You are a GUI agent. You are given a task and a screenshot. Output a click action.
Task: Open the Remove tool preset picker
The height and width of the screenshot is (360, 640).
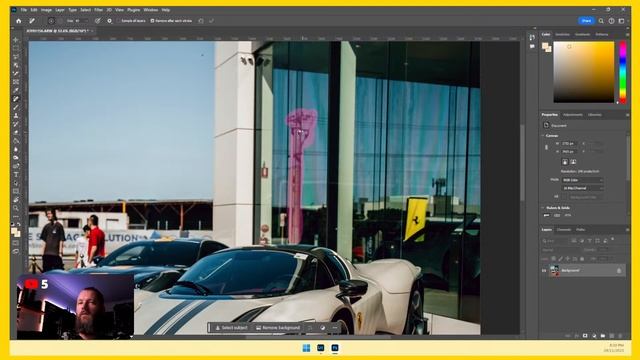[32, 21]
